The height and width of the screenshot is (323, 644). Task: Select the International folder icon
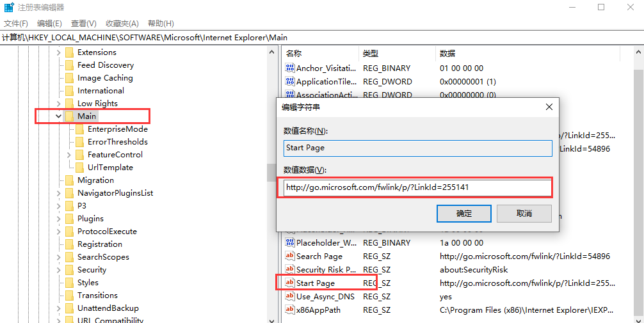click(x=69, y=90)
